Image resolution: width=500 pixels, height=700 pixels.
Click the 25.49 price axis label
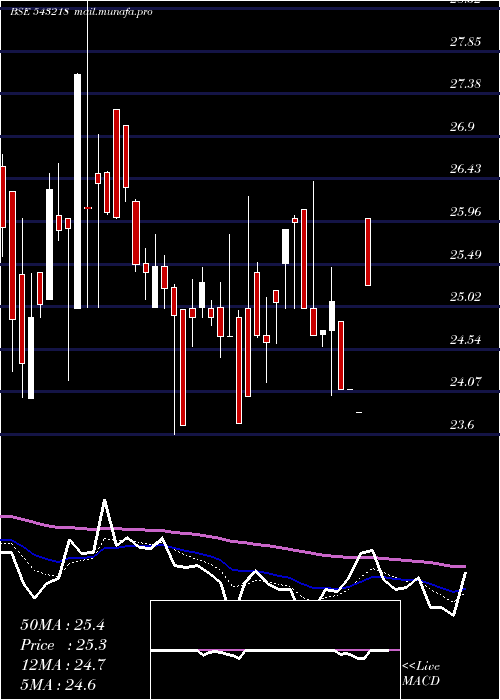[466, 255]
